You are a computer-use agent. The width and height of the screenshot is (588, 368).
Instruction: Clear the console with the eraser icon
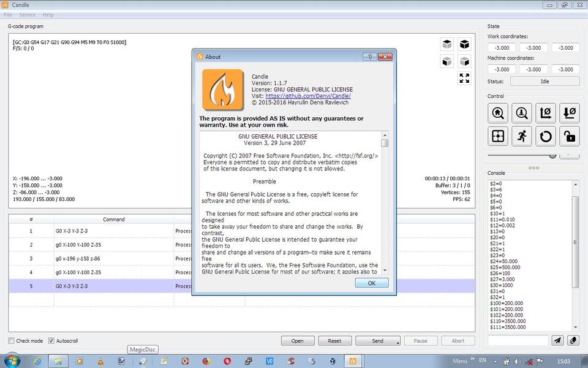tap(573, 340)
